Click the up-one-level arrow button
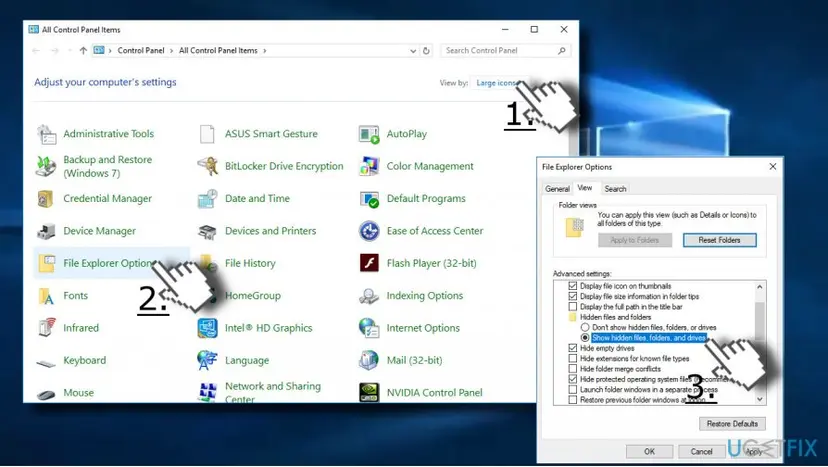Image resolution: width=828 pixels, height=467 pixels. [x=83, y=51]
